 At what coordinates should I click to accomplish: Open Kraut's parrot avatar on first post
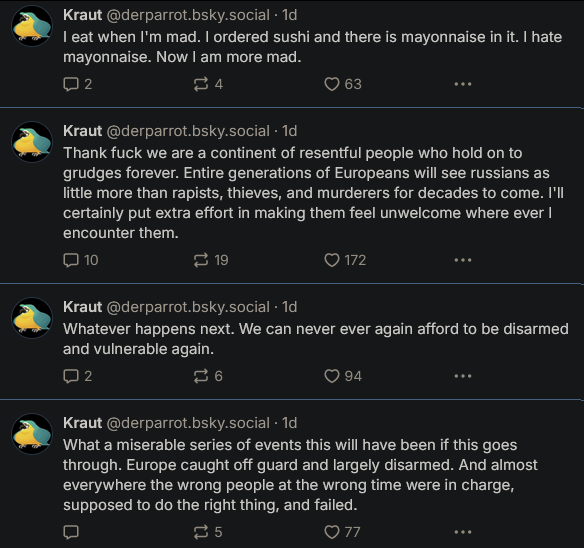32,26
